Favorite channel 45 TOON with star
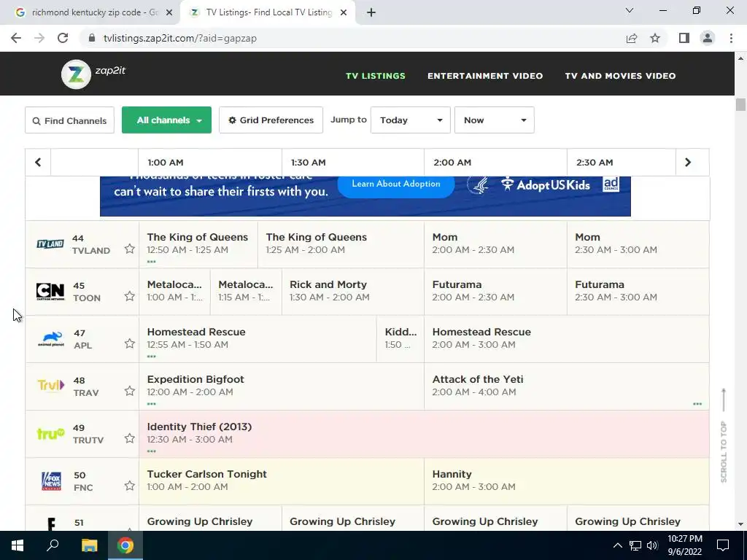The height and width of the screenshot is (560, 747). pos(130,296)
